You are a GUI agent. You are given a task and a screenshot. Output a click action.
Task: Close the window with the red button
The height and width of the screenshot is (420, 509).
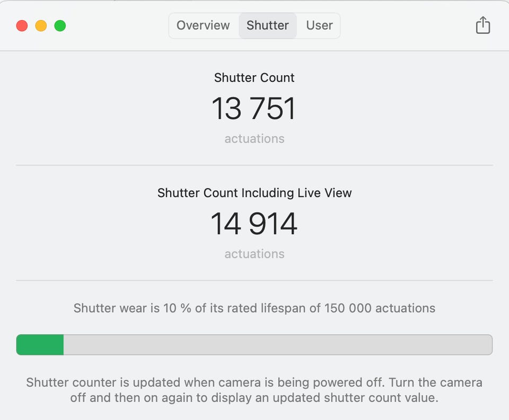[22, 25]
